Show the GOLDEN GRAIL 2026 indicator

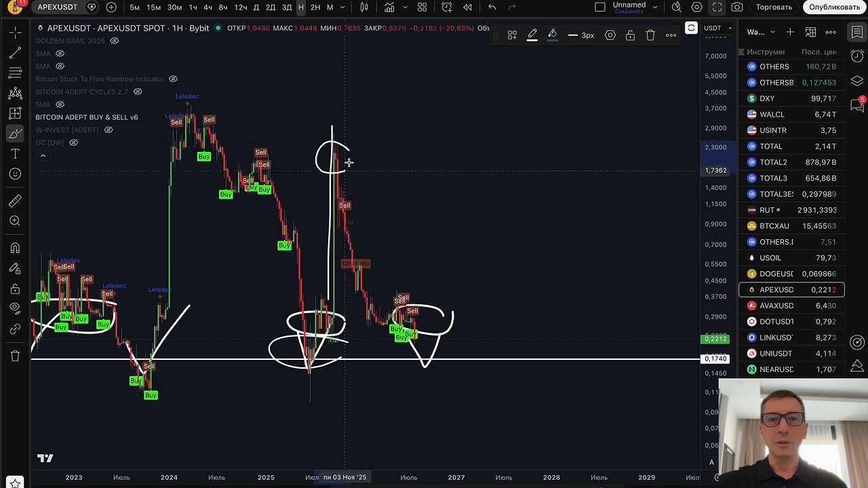[x=114, y=41]
